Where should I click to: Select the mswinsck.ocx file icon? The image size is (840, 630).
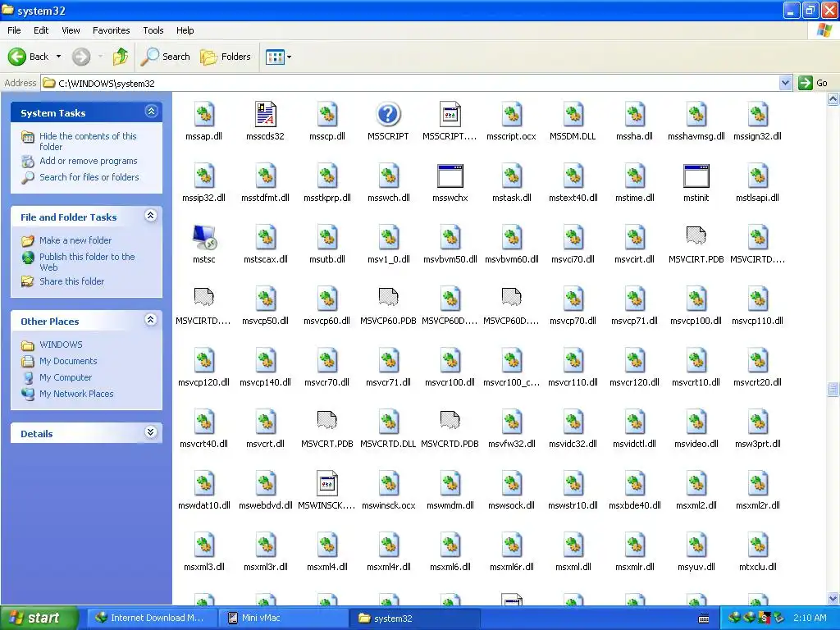(x=388, y=484)
